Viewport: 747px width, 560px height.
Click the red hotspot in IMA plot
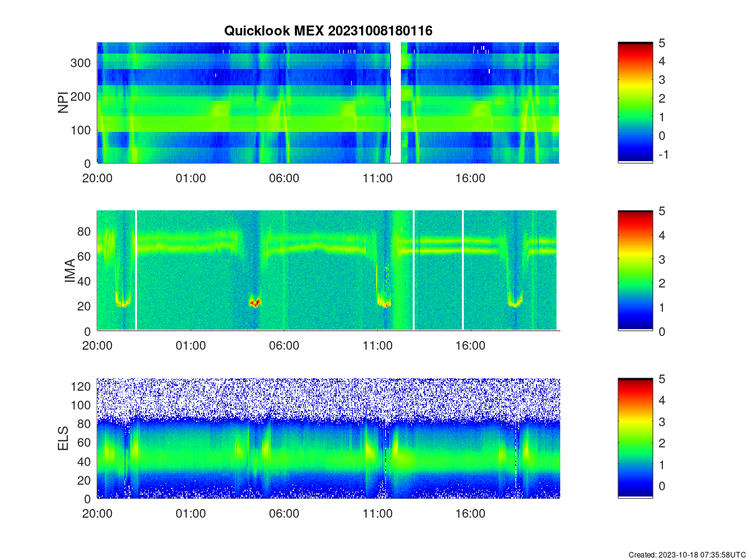click(254, 303)
